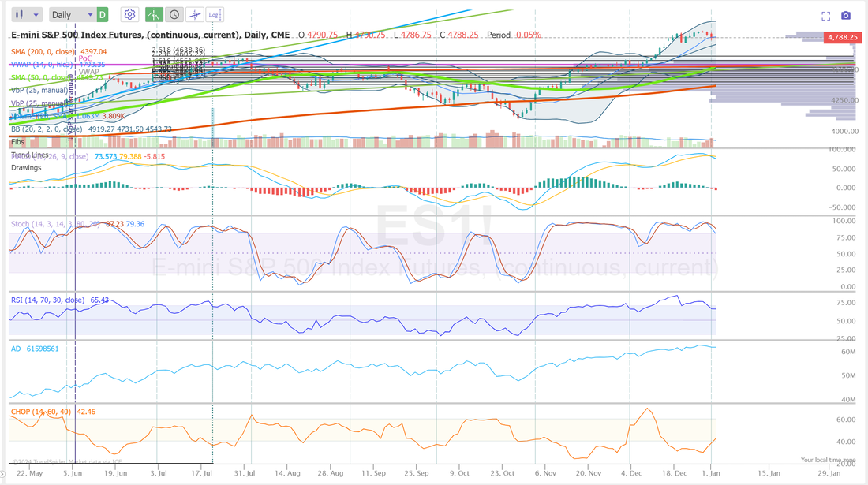The width and height of the screenshot is (868, 485).
Task: Select the RSI (14, 70, 30, close) label
Action: coord(47,300)
